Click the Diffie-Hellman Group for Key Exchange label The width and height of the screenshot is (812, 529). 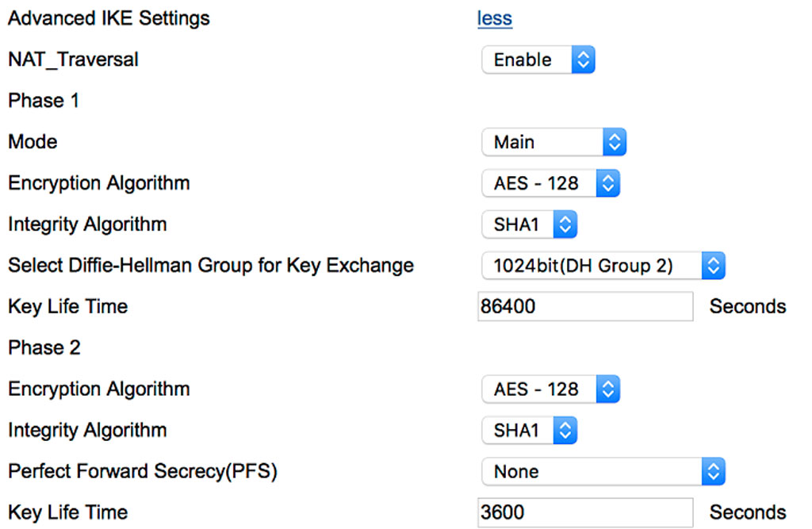click(210, 266)
